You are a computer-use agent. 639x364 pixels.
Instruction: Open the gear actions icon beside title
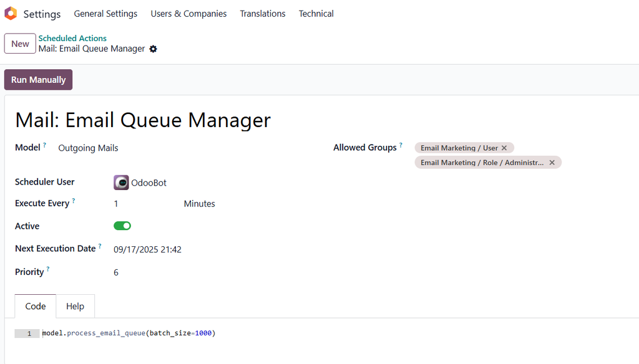tap(154, 49)
